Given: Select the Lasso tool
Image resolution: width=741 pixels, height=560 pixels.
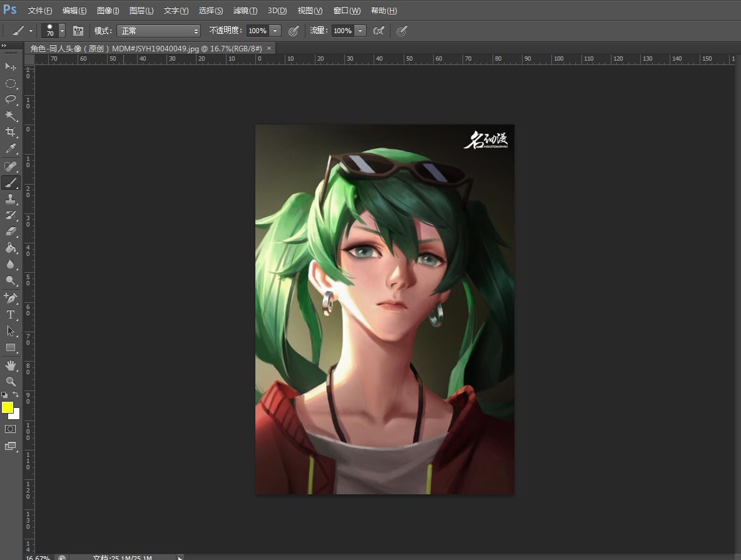Looking at the screenshot, I should point(11,99).
